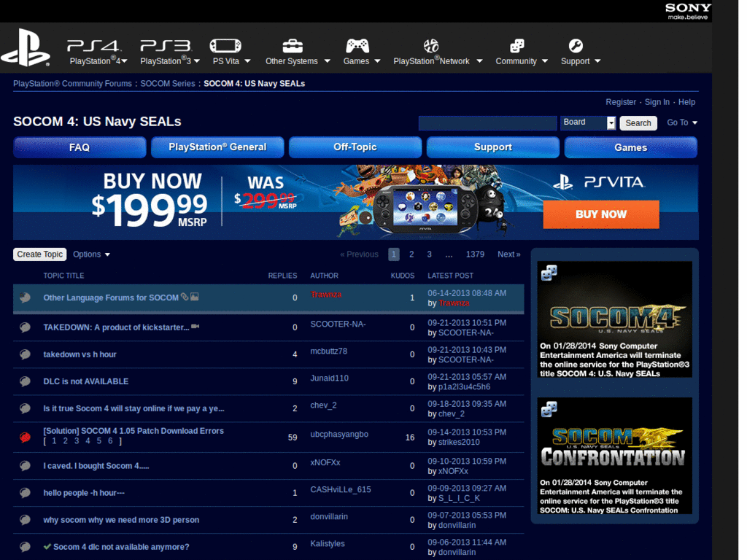This screenshot has width=747, height=560.
Task: Click the PlayStation Network globe icon
Action: [431, 46]
